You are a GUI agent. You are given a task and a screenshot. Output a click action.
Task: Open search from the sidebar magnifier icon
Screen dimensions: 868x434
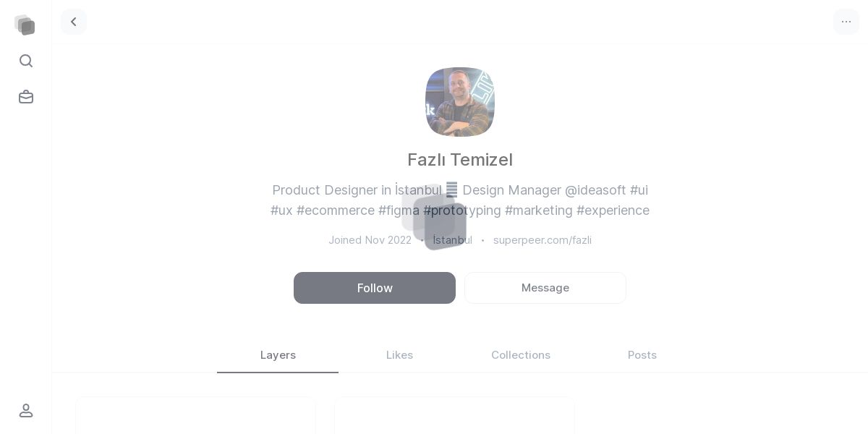pyautogui.click(x=26, y=61)
